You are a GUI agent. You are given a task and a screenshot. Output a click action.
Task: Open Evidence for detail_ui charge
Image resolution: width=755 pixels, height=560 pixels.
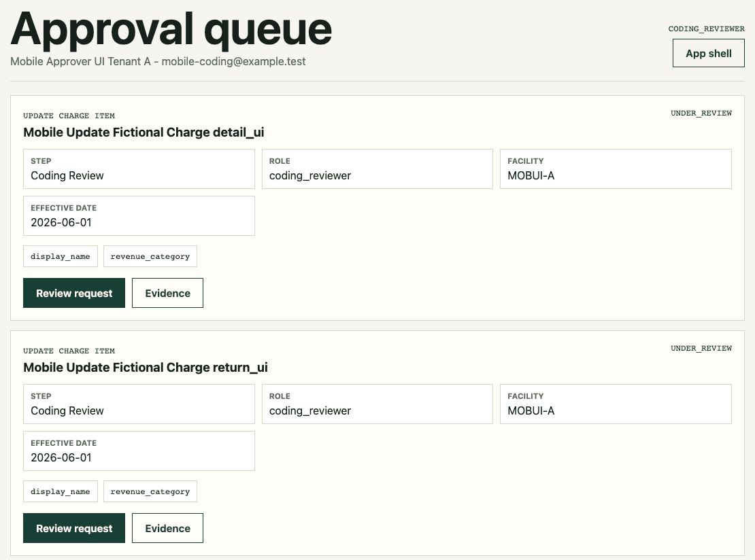point(167,293)
